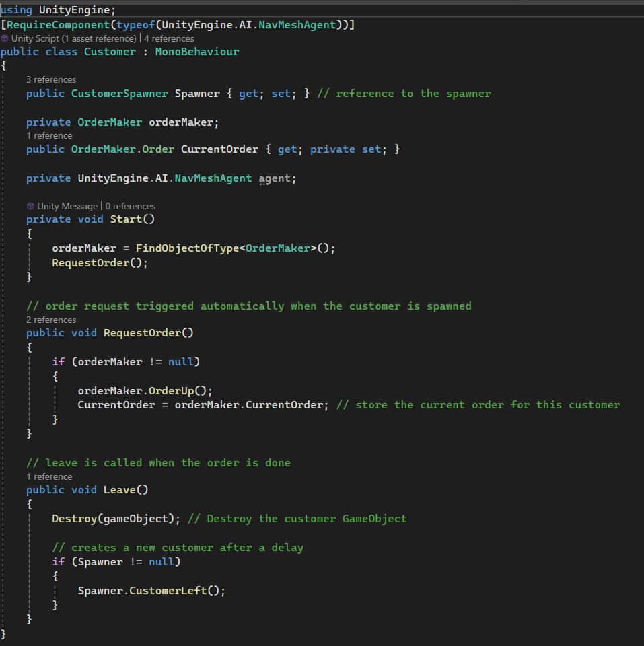Click the 'gameObject' argument
The height and width of the screenshot is (646, 644).
(135, 519)
